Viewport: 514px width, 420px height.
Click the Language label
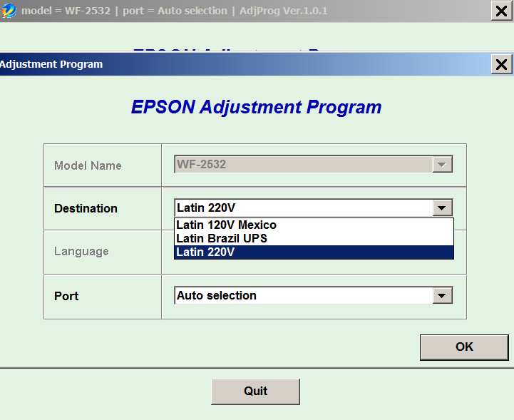pyautogui.click(x=81, y=252)
